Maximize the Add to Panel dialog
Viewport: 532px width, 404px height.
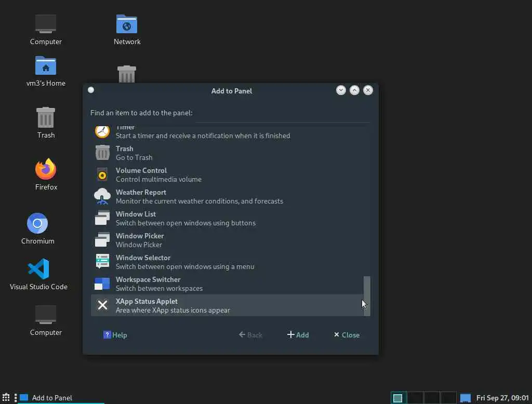[x=354, y=90]
